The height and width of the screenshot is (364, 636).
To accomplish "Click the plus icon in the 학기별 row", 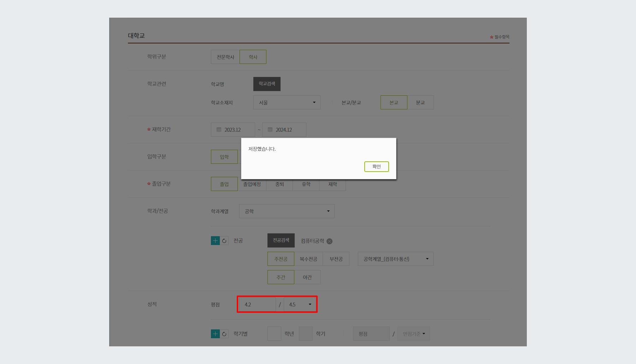I will tap(215, 334).
